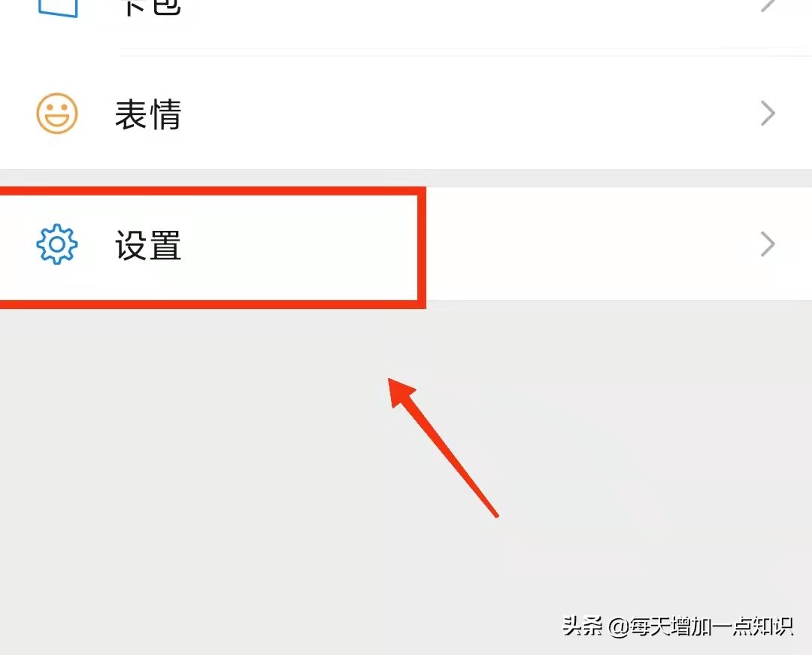812x655 pixels.
Task: Click the red highlight border around 设置
Action: [x=422, y=247]
